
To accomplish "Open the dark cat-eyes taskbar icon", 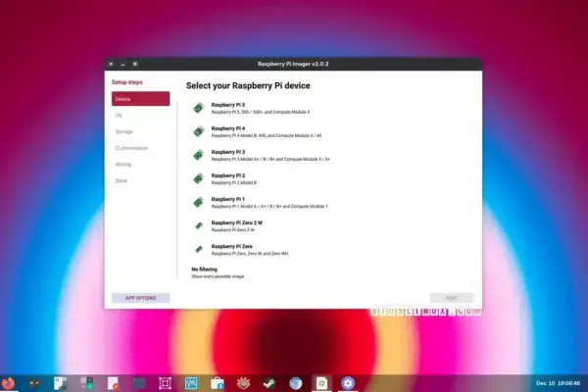I will click(x=34, y=383).
